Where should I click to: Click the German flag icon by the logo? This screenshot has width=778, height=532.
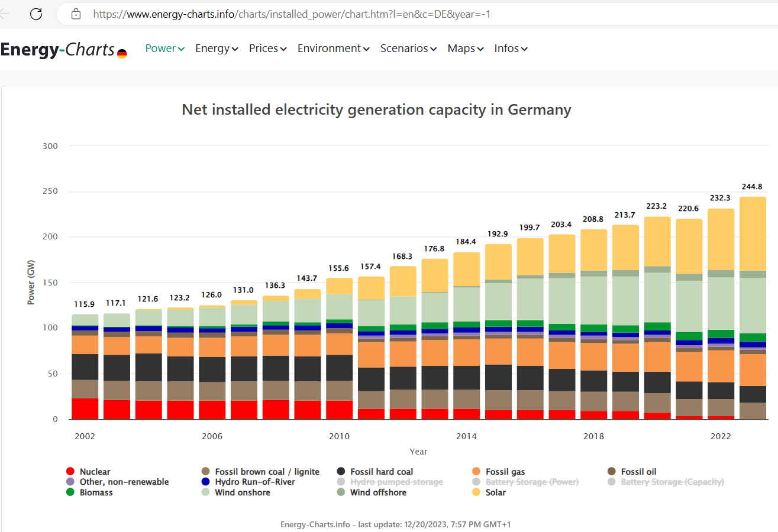(x=122, y=54)
